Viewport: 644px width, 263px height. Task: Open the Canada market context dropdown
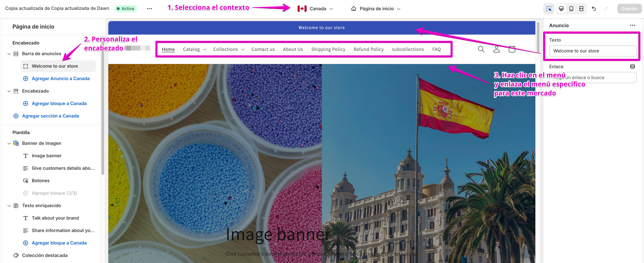(315, 8)
